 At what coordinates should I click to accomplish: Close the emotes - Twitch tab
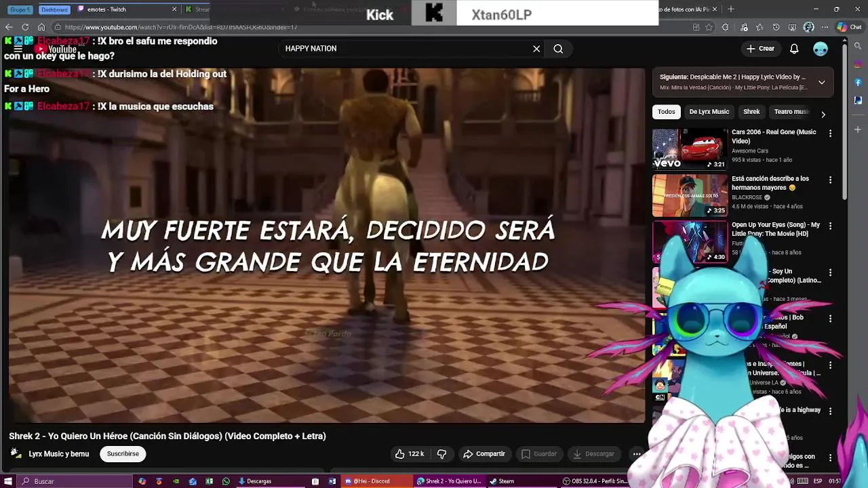point(174,9)
